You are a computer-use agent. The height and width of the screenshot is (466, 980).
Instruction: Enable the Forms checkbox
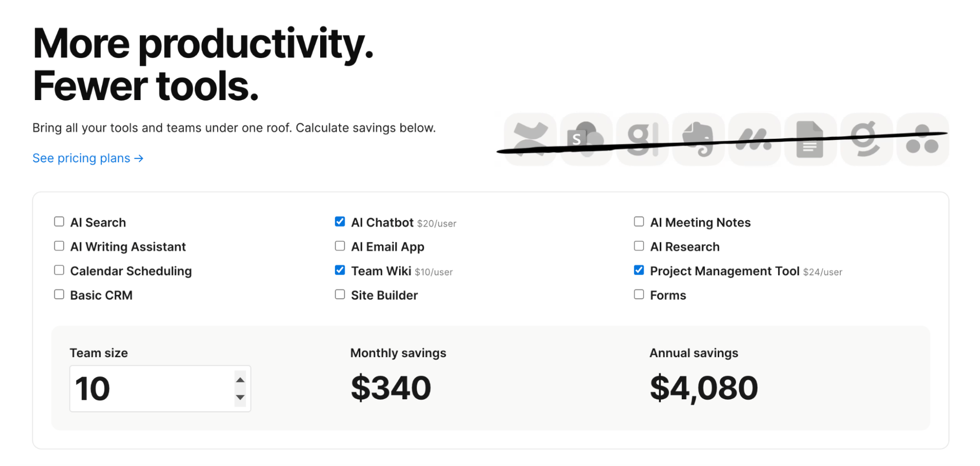pos(639,294)
